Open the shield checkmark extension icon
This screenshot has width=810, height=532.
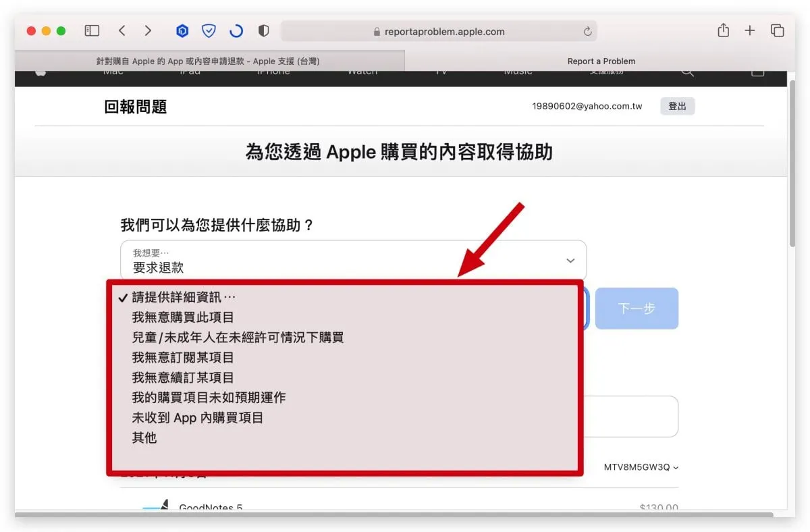[209, 30]
